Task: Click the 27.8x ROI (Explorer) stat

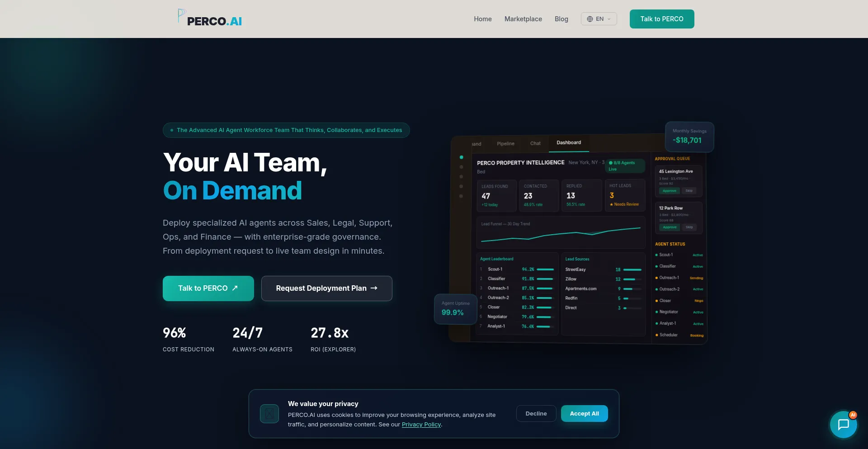Action: pos(333,339)
